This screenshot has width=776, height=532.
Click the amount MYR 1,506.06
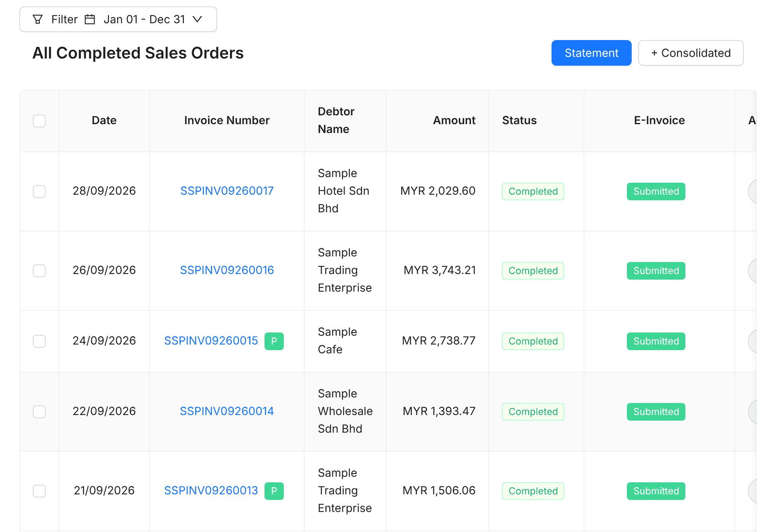pos(439,490)
